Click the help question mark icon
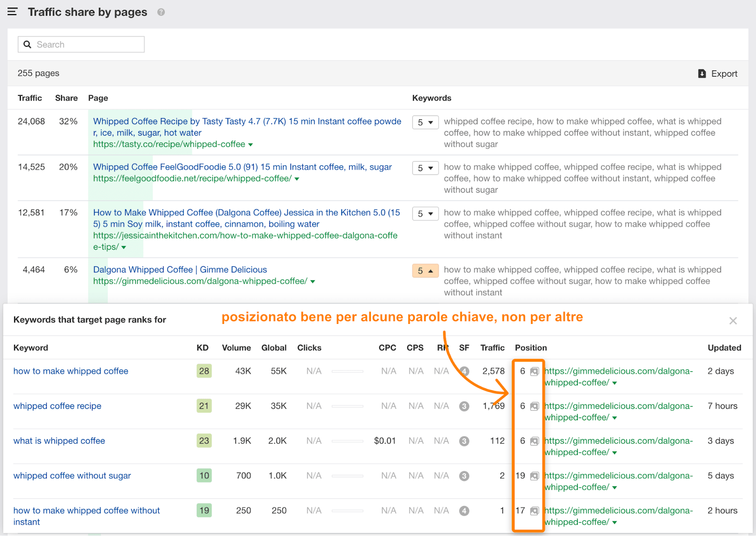756x536 pixels. (x=161, y=12)
